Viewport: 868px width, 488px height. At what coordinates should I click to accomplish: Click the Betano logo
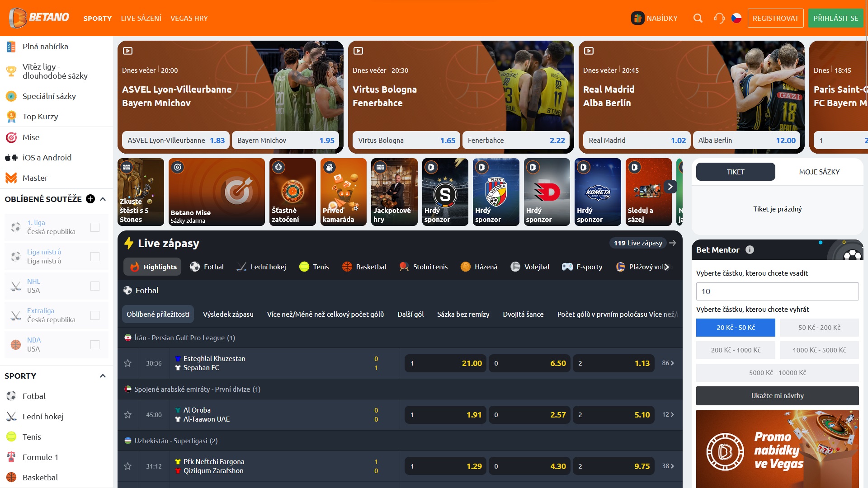point(39,18)
